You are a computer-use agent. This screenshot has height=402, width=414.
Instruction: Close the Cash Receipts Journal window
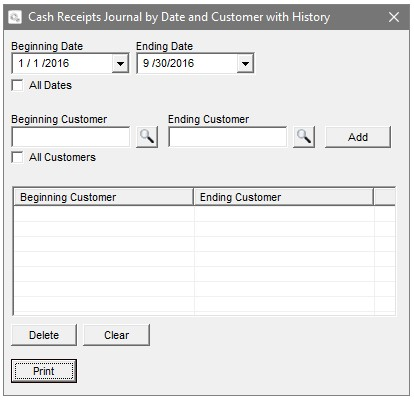394,17
